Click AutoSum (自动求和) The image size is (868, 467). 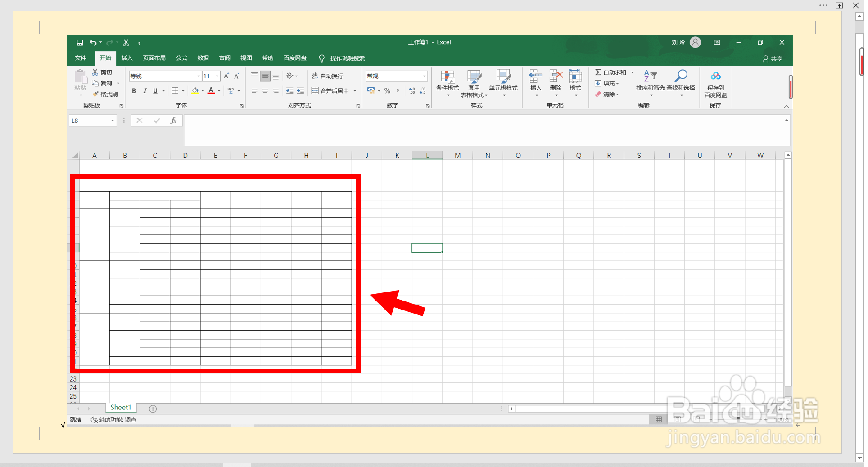pyautogui.click(x=611, y=72)
